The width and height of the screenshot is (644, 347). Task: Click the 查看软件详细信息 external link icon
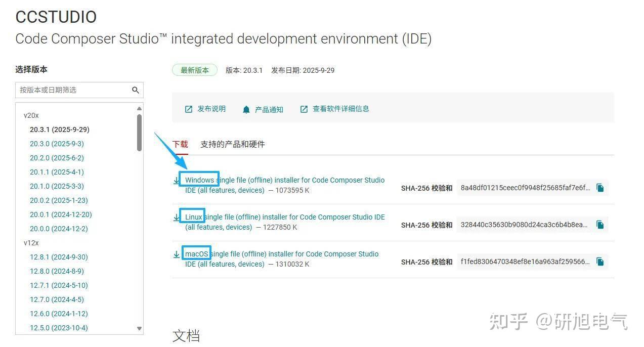[304, 109]
